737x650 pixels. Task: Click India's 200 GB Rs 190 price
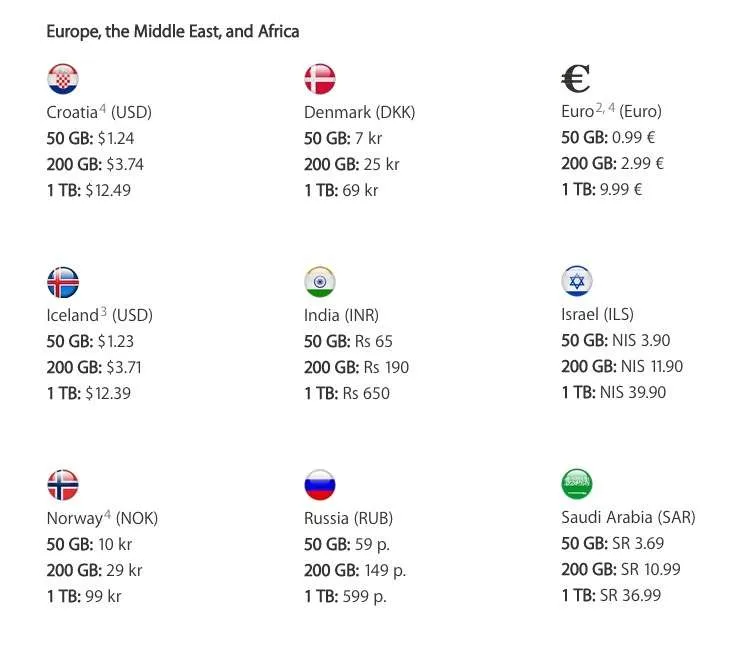[356, 367]
